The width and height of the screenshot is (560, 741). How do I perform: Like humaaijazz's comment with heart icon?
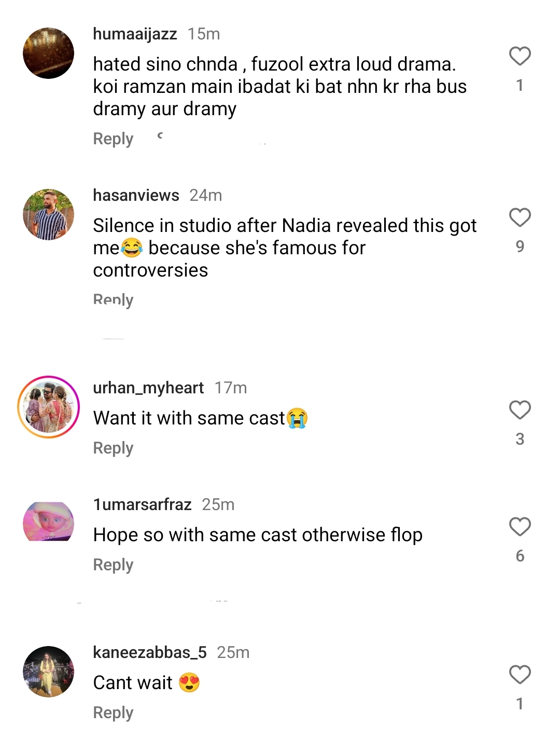520,56
